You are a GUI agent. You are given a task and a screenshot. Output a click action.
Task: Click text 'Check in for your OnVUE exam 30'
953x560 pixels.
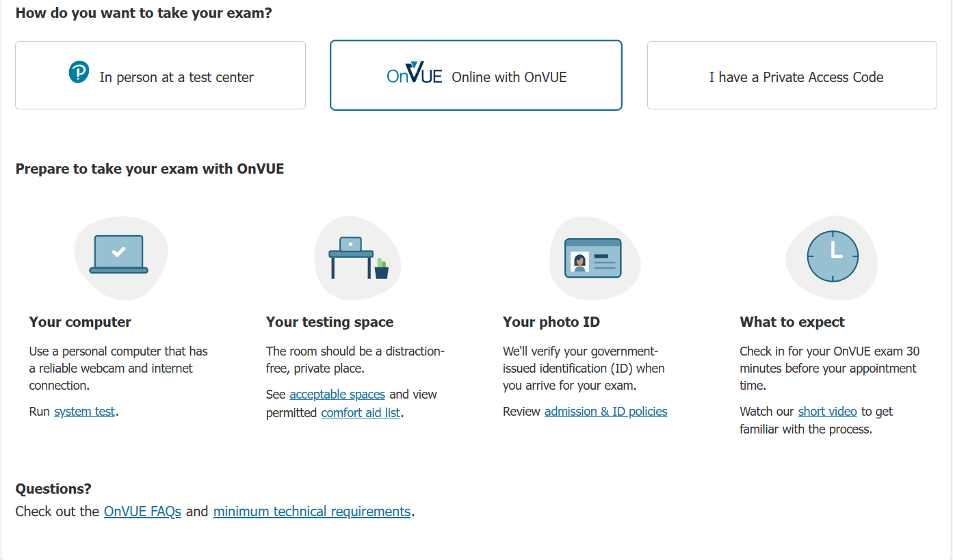click(x=830, y=351)
